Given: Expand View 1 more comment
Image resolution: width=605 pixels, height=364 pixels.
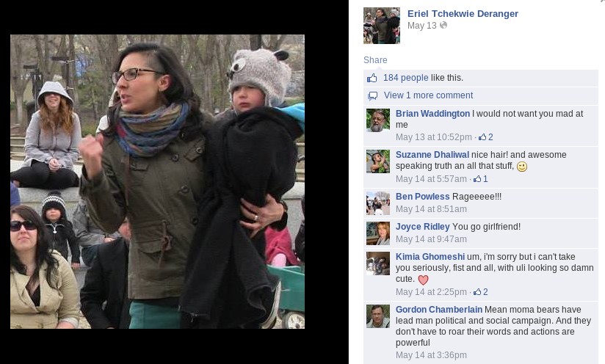Looking at the screenshot, I should (428, 95).
